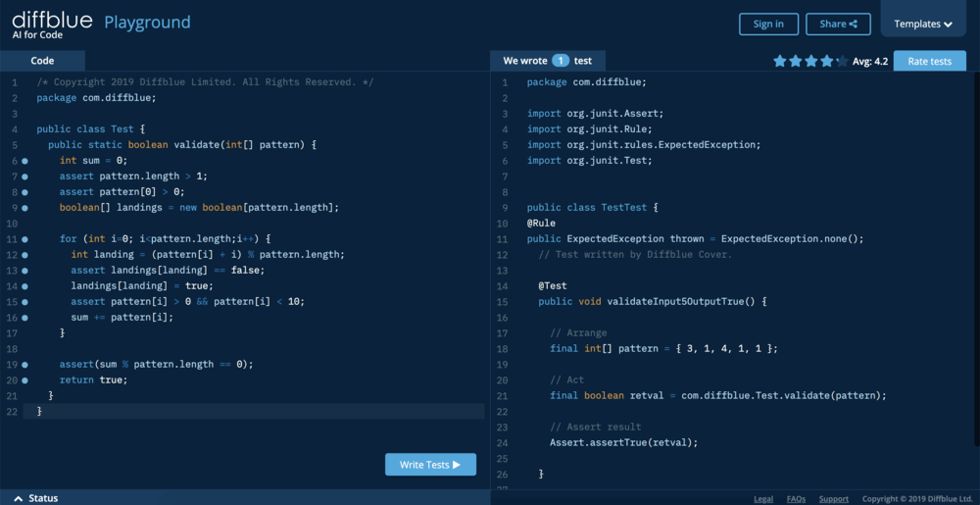The height and width of the screenshot is (505, 980).
Task: Click the fourth rating star
Action: [x=826, y=61]
